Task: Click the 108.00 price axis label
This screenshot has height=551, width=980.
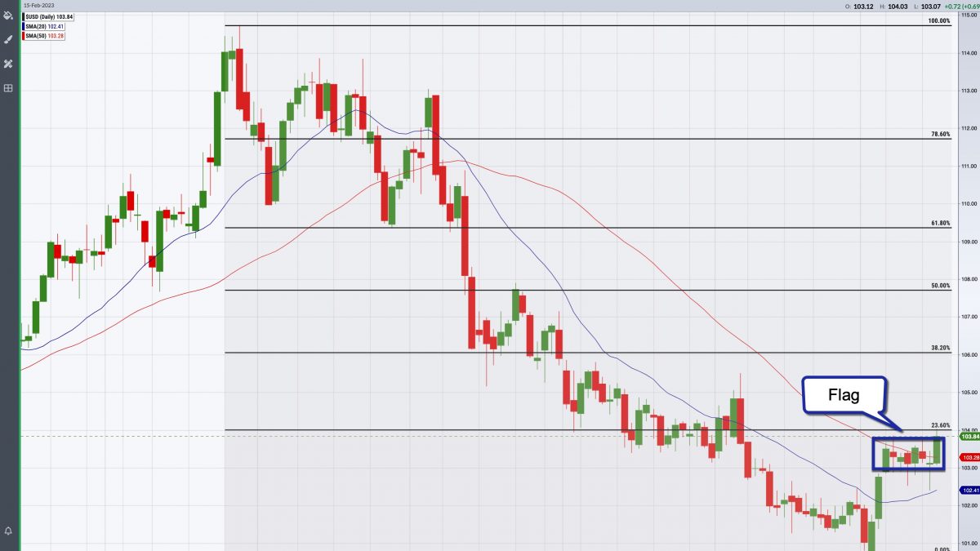Action: [x=970, y=279]
